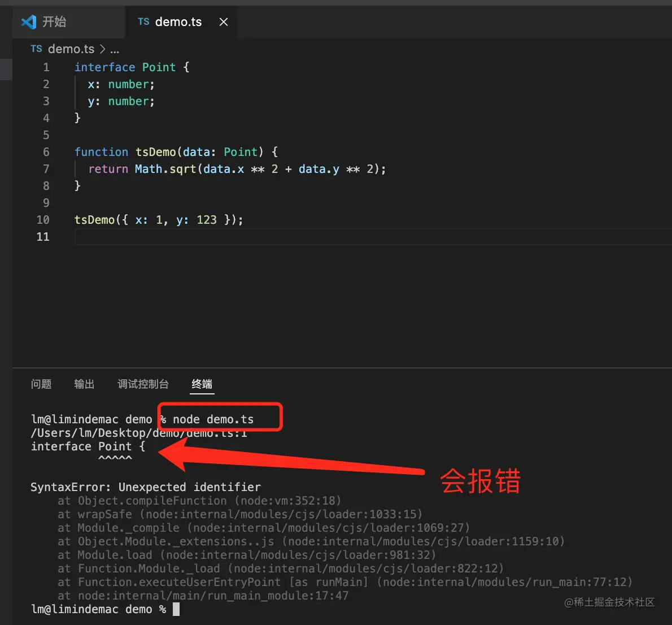Click 'node demo.ts' command in terminal
This screenshot has height=625, width=672.
click(213, 419)
